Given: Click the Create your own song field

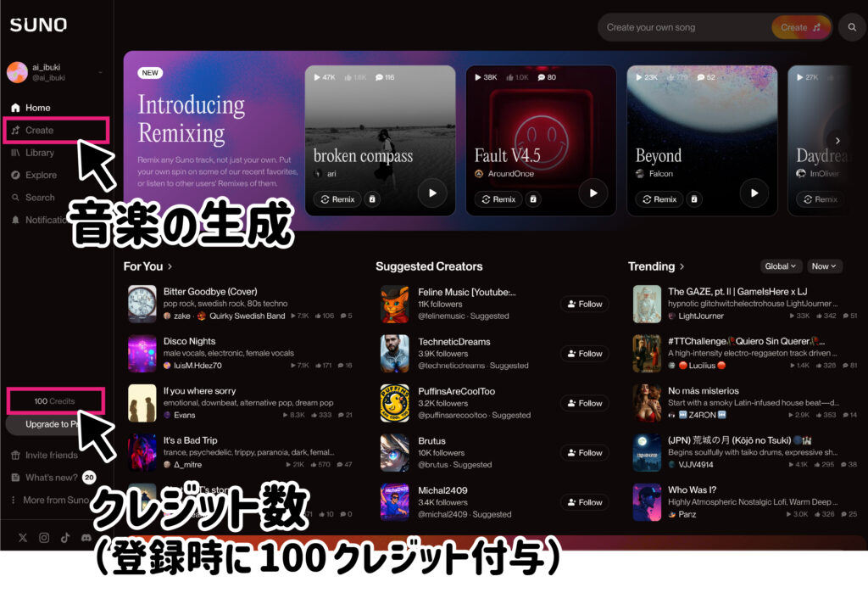Looking at the screenshot, I should click(x=684, y=27).
